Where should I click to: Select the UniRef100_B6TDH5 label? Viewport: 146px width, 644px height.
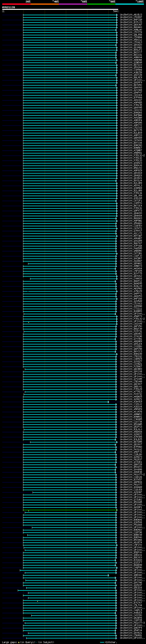pyautogui.click(x=131, y=442)
